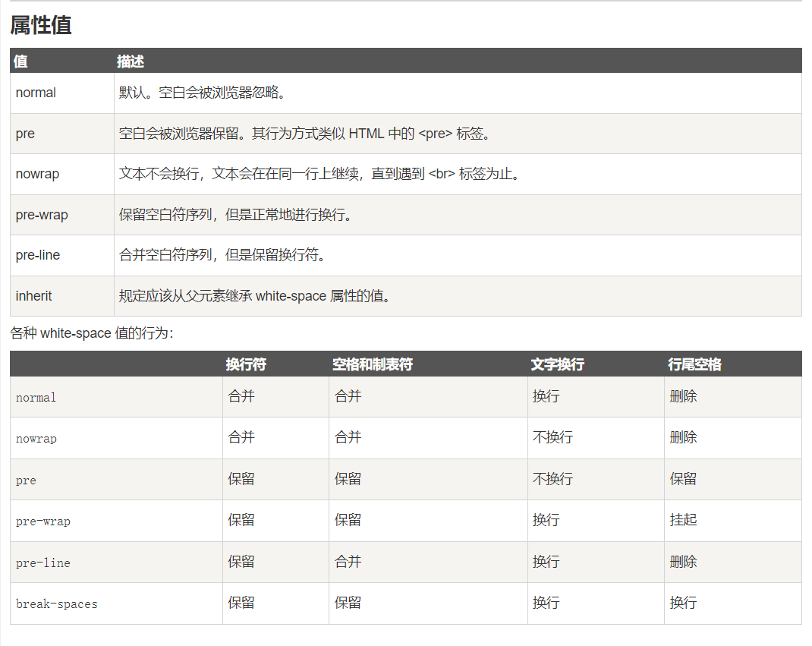This screenshot has width=812, height=646.
Task: Click 合并 under 空格和制表符 in nowrap row
Action: 348,438
